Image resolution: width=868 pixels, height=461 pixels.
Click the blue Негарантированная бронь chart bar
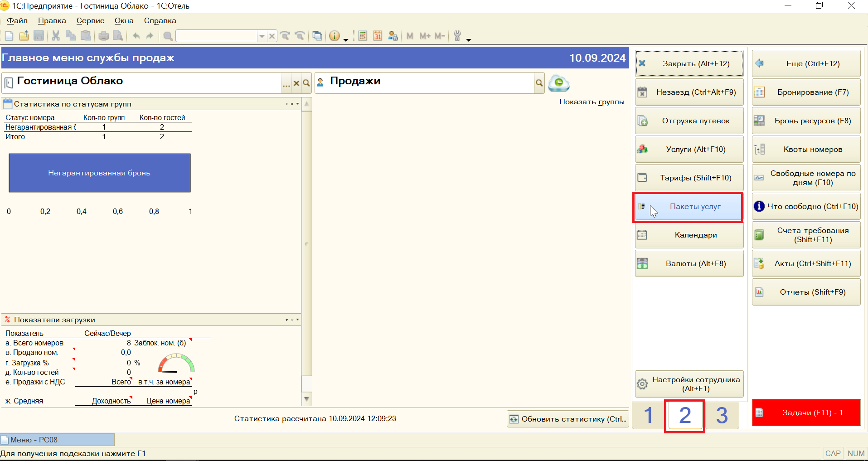click(100, 173)
